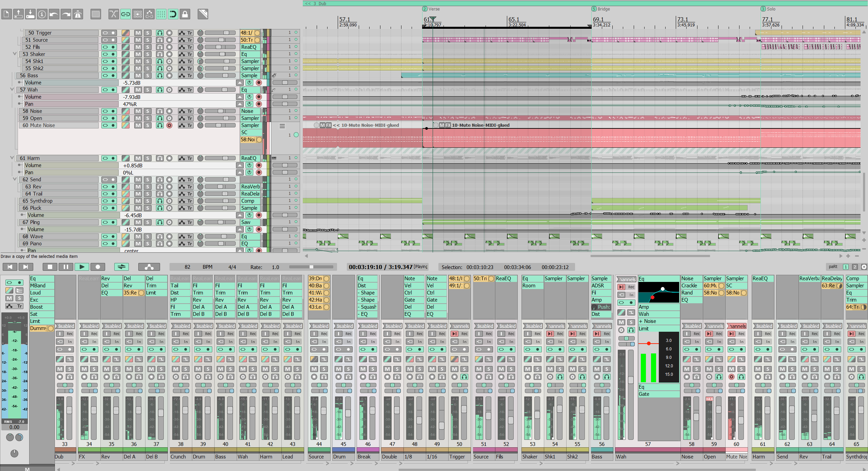
Task: Collapse the 53 Shaker folder track
Action: 15,54
